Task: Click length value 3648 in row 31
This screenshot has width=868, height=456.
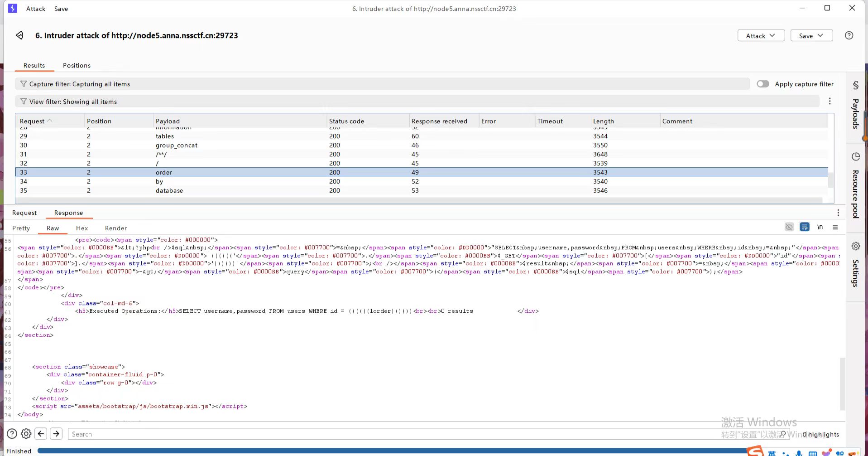Action: [600, 154]
